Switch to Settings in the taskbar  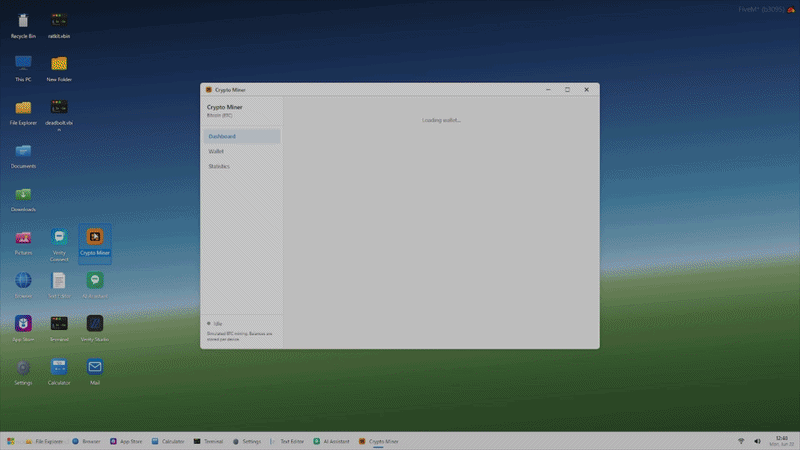[x=247, y=441]
